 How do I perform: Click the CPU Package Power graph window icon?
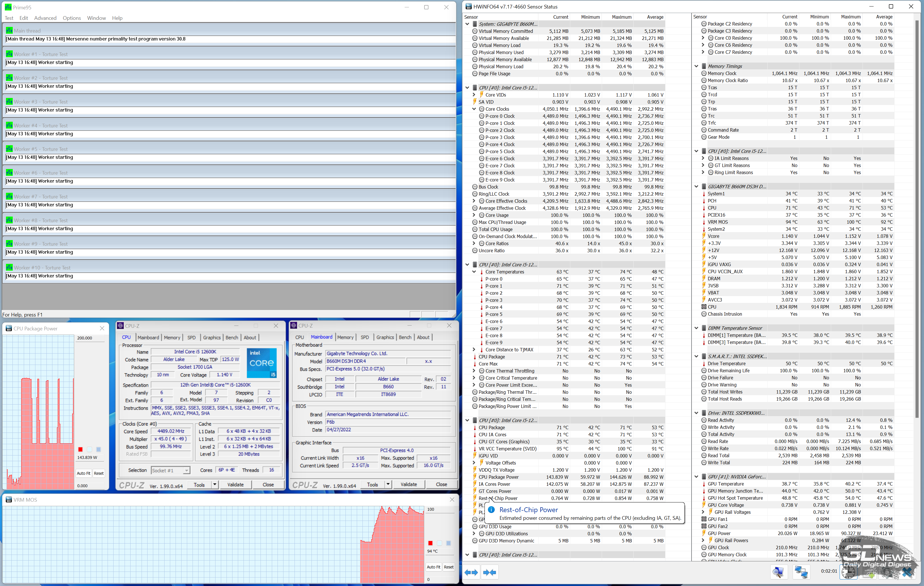(8, 328)
